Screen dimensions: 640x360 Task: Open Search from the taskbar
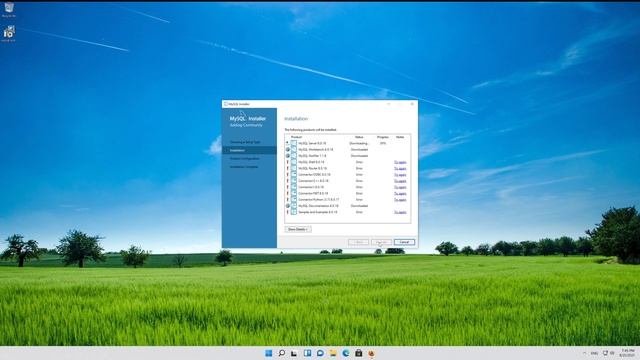tap(282, 353)
